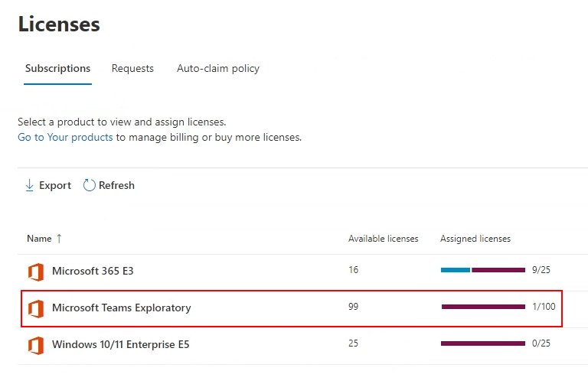Open Microsoft Teams Exploratory subscription
The height and width of the screenshot is (384, 588).
click(122, 308)
